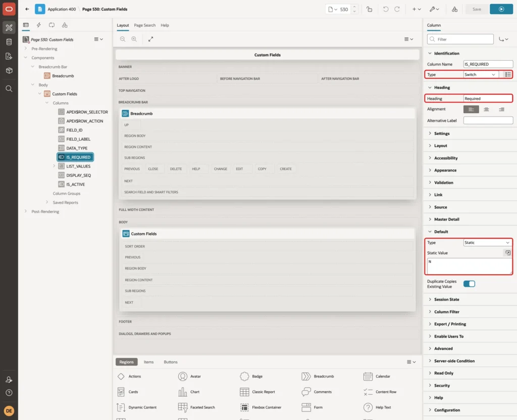Expand the LIST_VALUES column node
Image resolution: width=517 pixels, height=420 pixels.
point(54,166)
